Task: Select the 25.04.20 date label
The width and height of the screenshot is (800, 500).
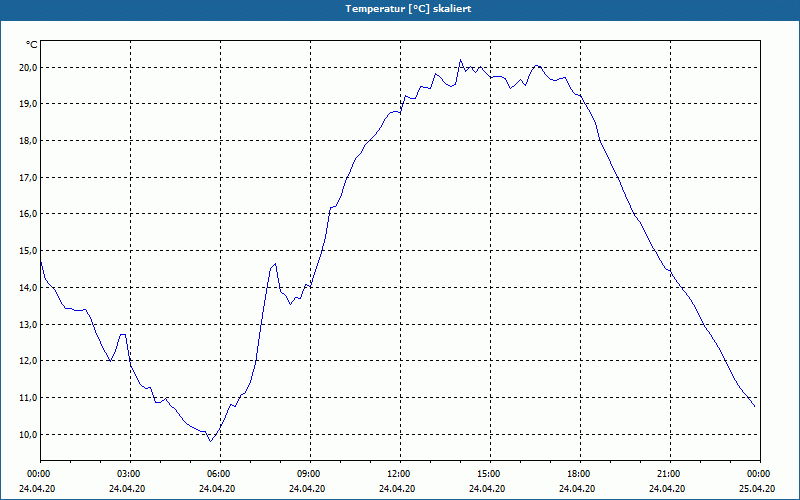Action: coord(757,488)
